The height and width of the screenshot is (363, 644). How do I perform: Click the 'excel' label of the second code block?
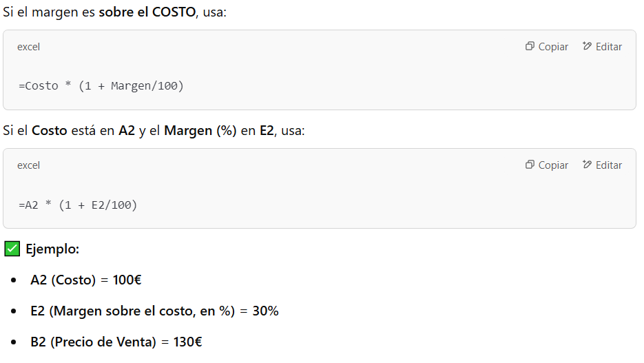pos(29,165)
